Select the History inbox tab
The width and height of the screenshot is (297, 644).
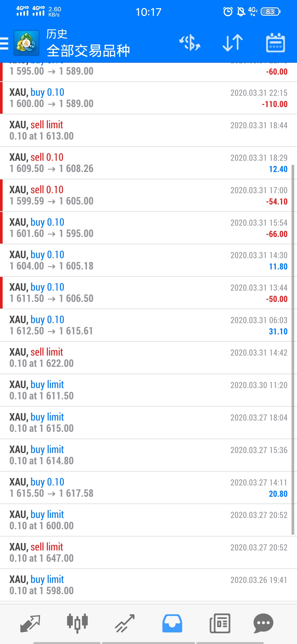pos(172,623)
